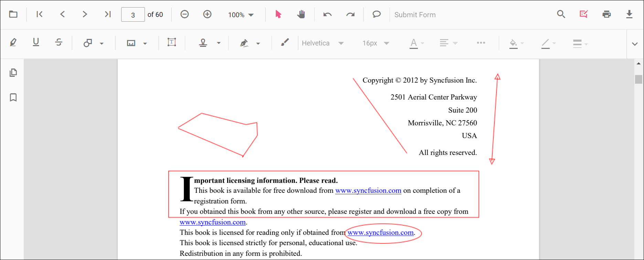Open the fill color picker
This screenshot has width=644, height=260.
coord(516,43)
